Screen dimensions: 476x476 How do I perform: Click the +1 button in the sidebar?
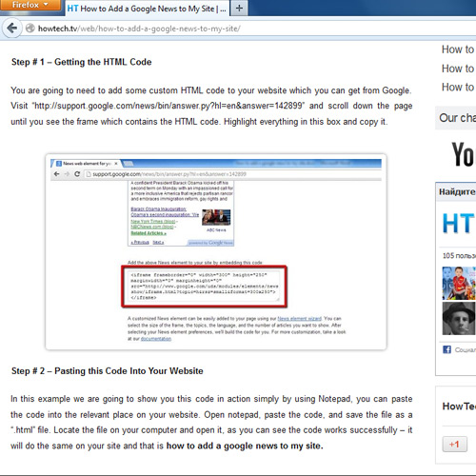coord(455,445)
